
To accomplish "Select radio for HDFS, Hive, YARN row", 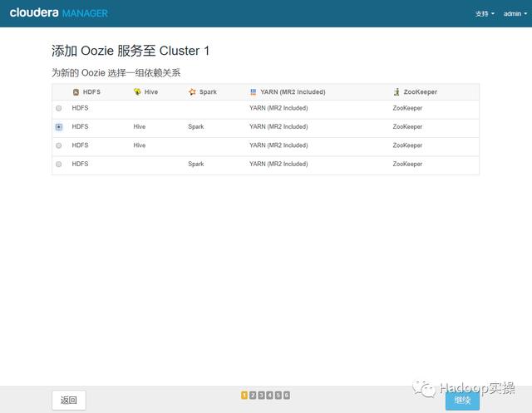I will tap(59, 145).
